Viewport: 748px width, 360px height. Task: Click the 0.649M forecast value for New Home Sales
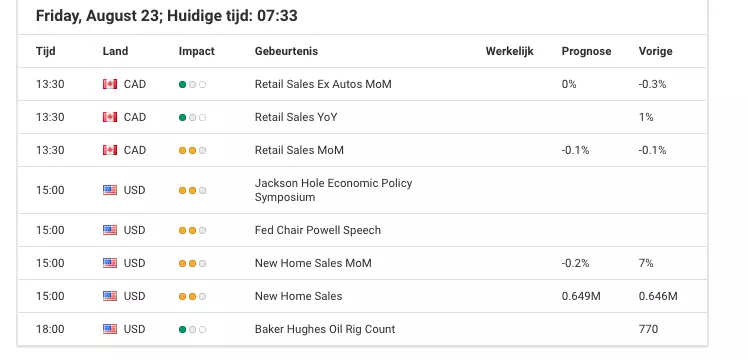pyautogui.click(x=581, y=296)
